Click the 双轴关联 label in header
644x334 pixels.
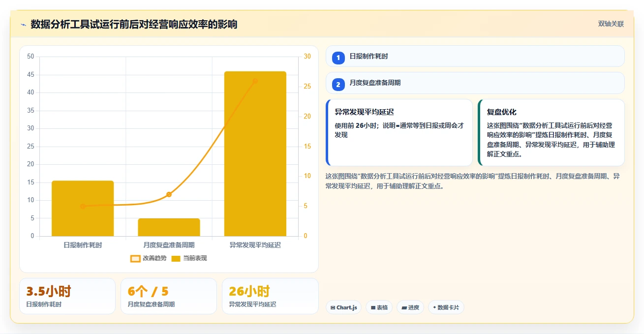click(x=611, y=24)
